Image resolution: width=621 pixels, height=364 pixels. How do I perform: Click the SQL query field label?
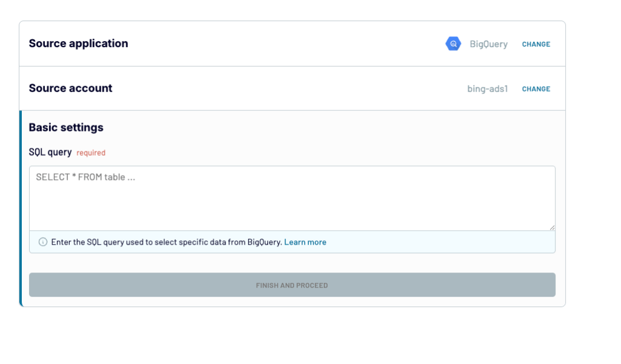50,153
